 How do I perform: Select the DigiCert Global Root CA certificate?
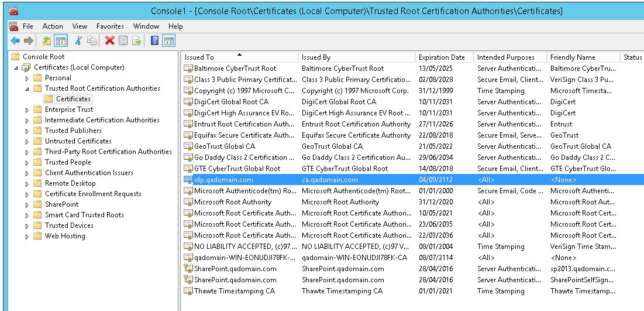click(231, 102)
